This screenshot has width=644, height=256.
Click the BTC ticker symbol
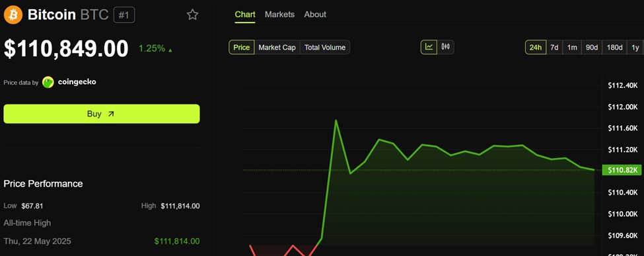tap(94, 15)
